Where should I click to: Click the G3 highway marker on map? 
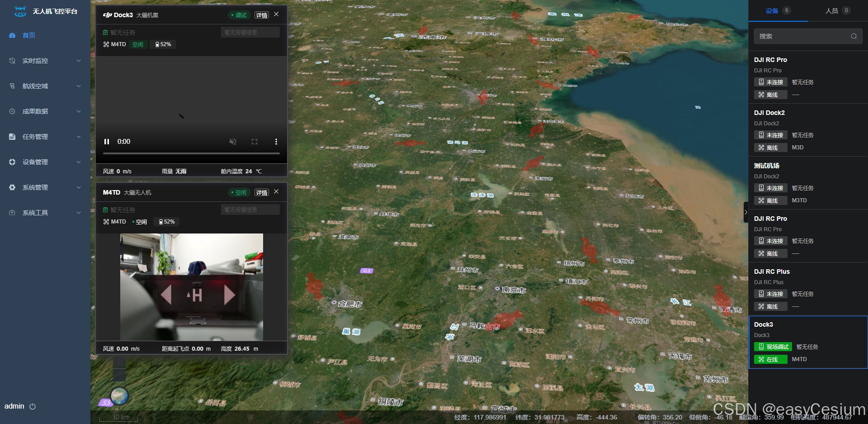(367, 271)
